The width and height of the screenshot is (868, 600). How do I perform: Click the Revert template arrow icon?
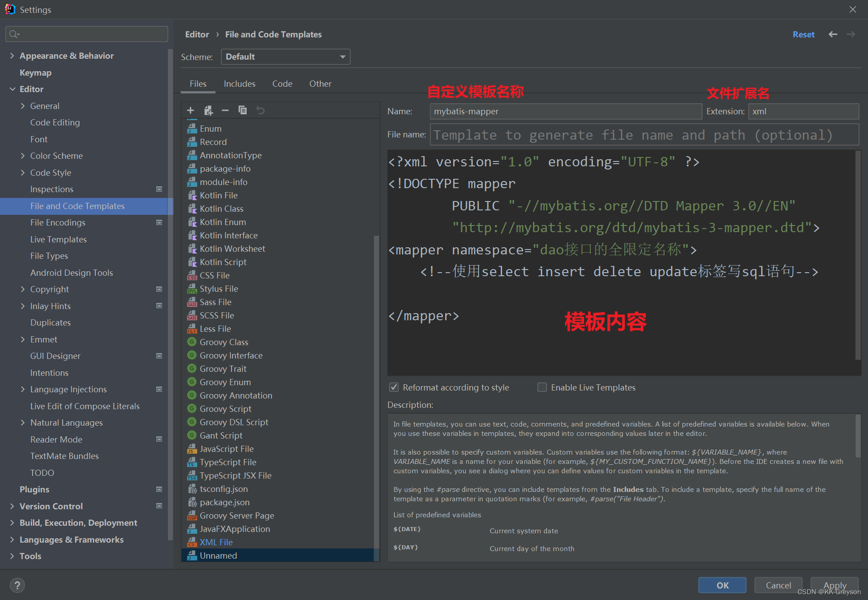pyautogui.click(x=260, y=110)
